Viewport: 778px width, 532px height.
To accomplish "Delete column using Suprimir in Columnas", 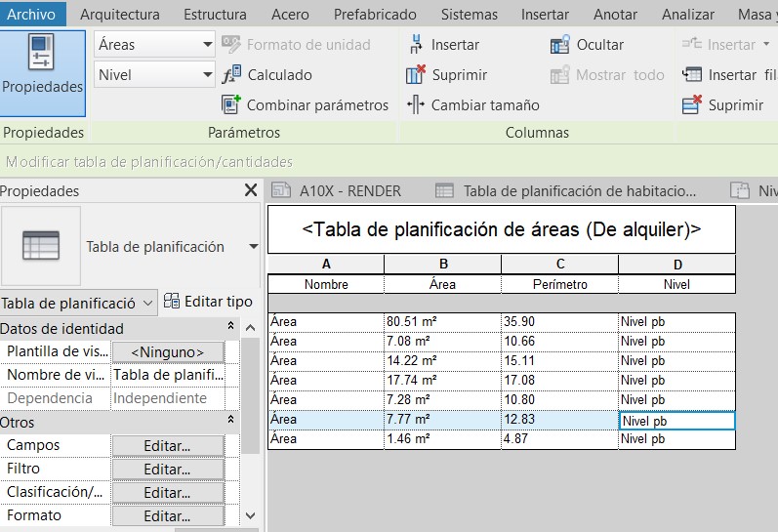I will tap(416, 75).
